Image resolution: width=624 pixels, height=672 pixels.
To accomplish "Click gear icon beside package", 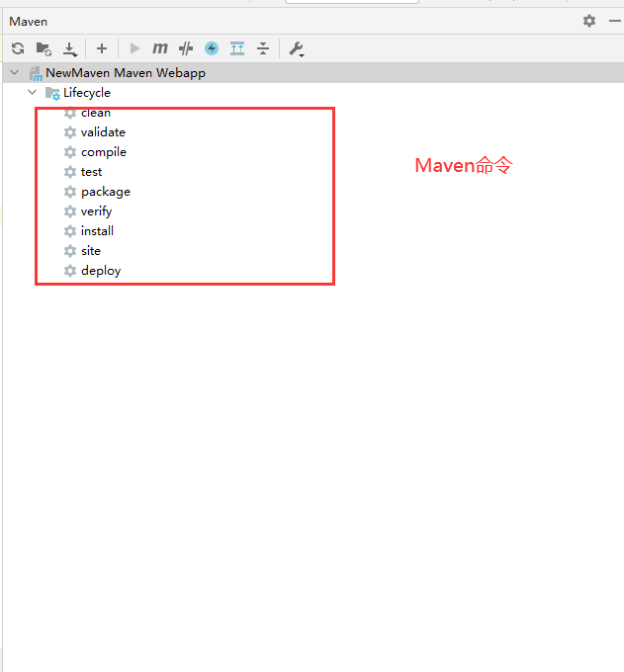I will pyautogui.click(x=70, y=192).
